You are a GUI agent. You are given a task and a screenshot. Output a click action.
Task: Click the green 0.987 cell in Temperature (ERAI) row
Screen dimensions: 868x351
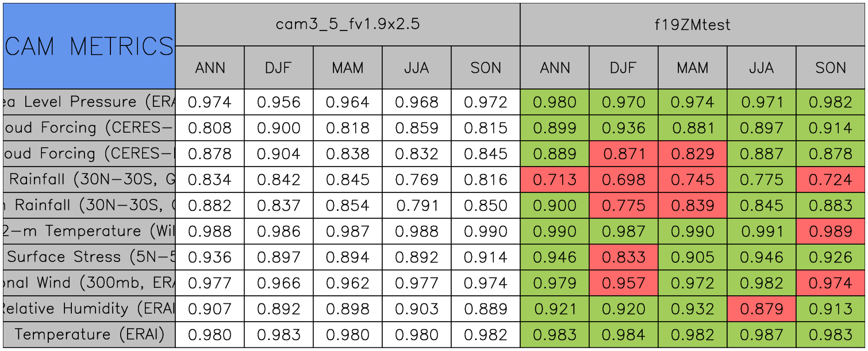pos(761,334)
